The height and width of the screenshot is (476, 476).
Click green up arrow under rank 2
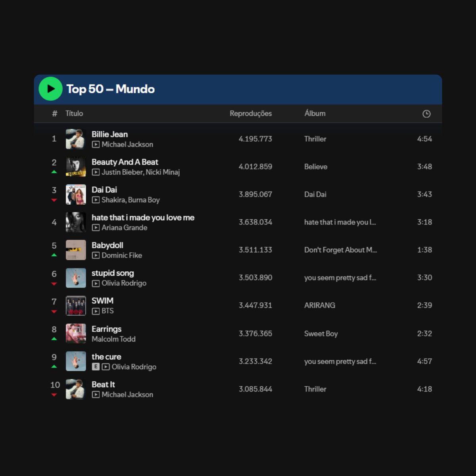pos(54,172)
